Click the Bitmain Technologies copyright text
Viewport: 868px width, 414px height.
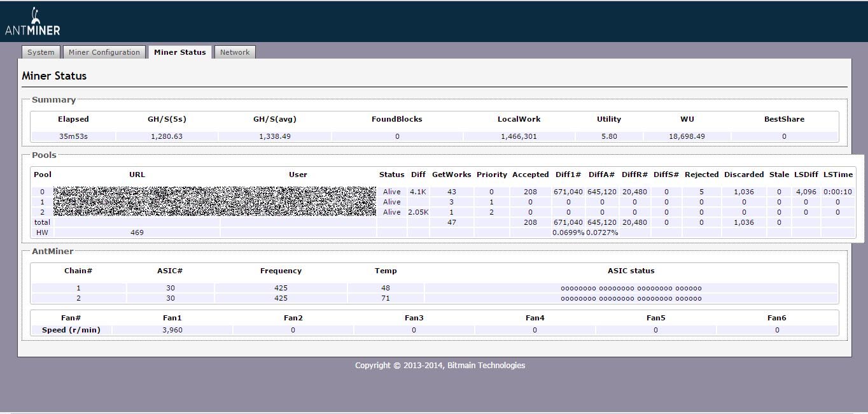[x=440, y=365]
